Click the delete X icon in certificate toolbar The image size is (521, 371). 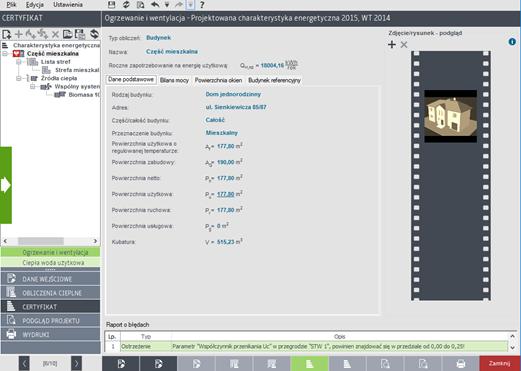(x=55, y=34)
